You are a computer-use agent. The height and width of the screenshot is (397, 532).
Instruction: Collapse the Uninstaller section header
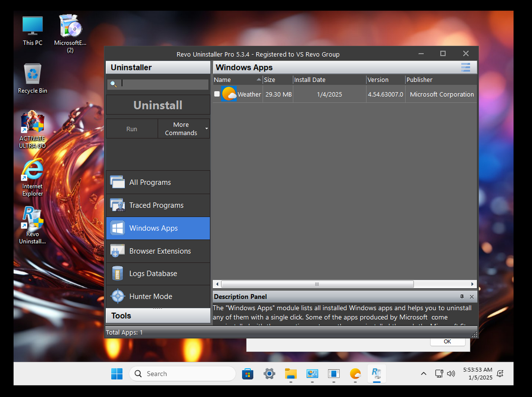pyautogui.click(x=158, y=67)
